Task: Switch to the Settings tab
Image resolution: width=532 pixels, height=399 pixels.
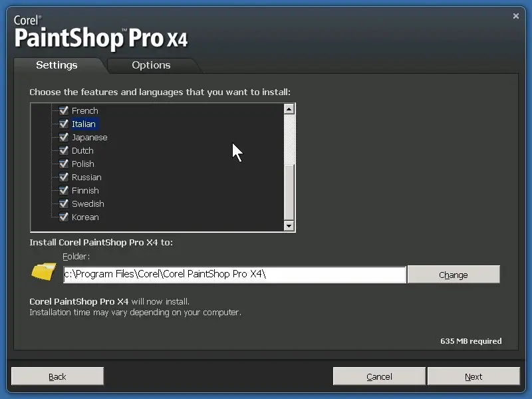Action: pyautogui.click(x=57, y=65)
